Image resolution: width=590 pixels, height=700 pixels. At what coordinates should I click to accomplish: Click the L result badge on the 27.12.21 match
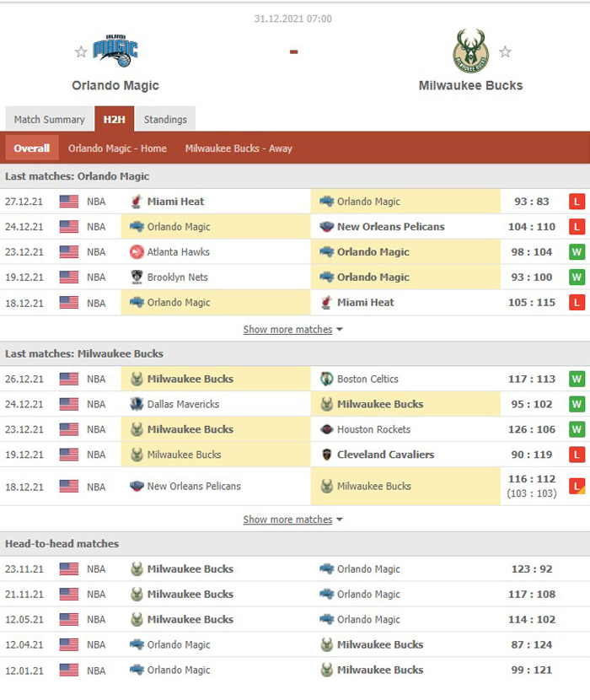(x=577, y=202)
